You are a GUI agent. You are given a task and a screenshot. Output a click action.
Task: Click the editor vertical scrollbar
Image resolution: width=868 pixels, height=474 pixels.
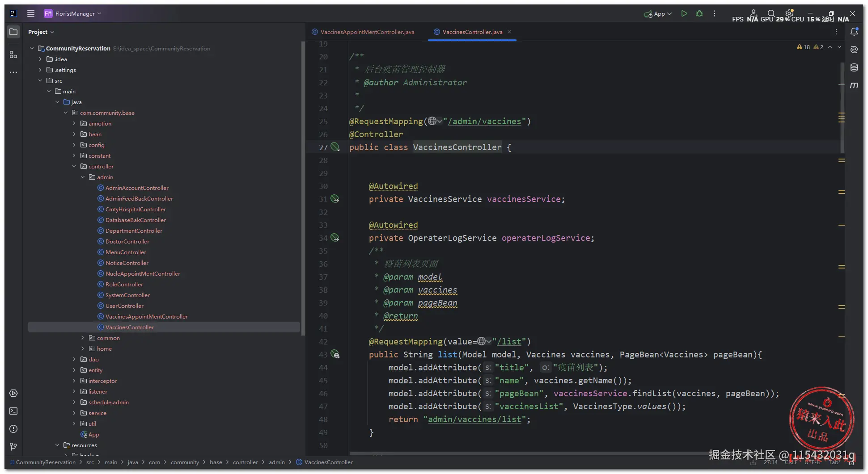click(x=842, y=107)
